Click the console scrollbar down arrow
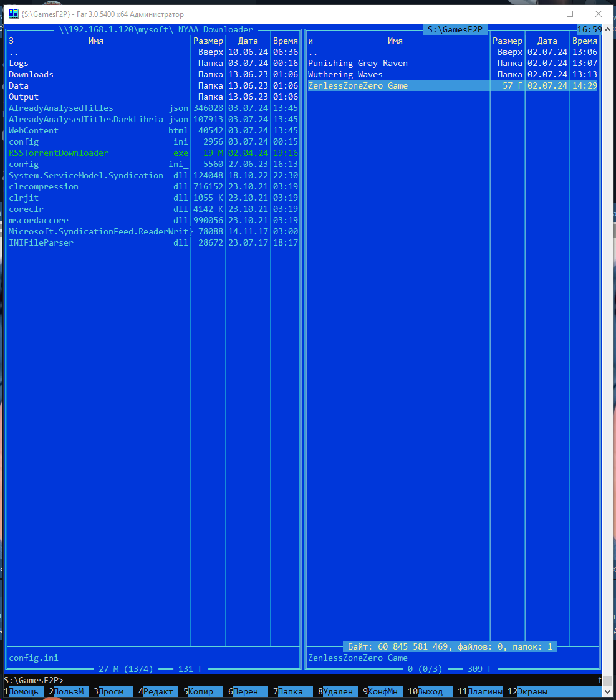The height and width of the screenshot is (700, 616). point(607,691)
